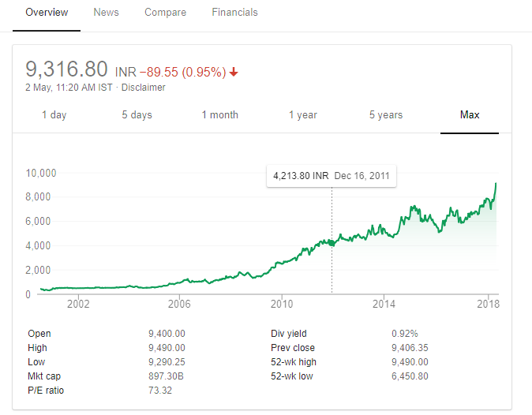Image resolution: width=532 pixels, height=415 pixels.
Task: Select the Max time range
Action: (470, 115)
